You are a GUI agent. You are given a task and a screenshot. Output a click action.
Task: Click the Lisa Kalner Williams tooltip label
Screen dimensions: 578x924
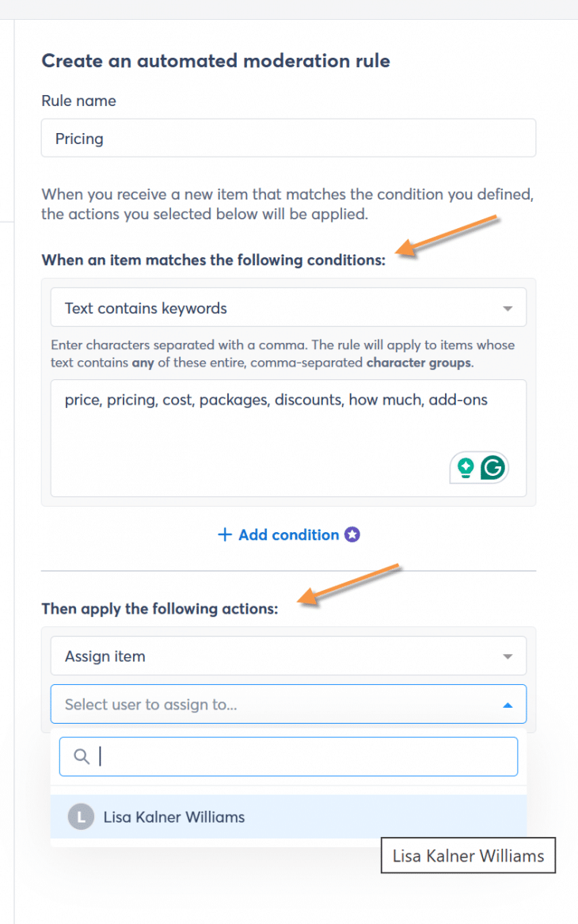coord(469,855)
